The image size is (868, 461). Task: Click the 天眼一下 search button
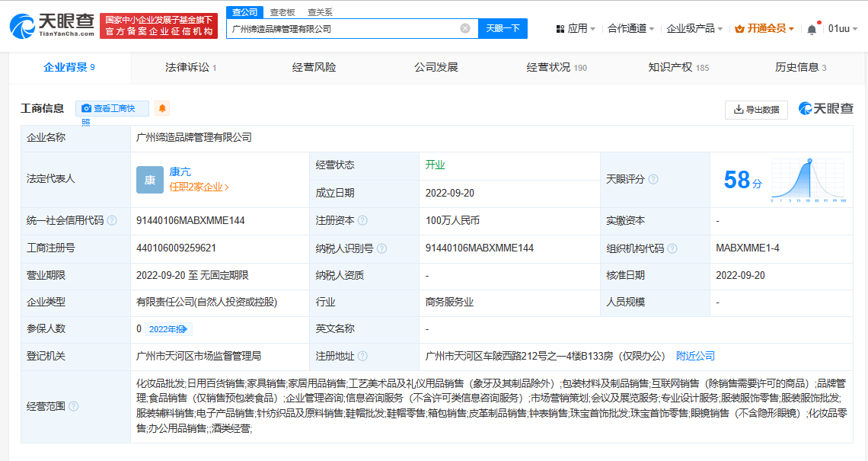503,28
